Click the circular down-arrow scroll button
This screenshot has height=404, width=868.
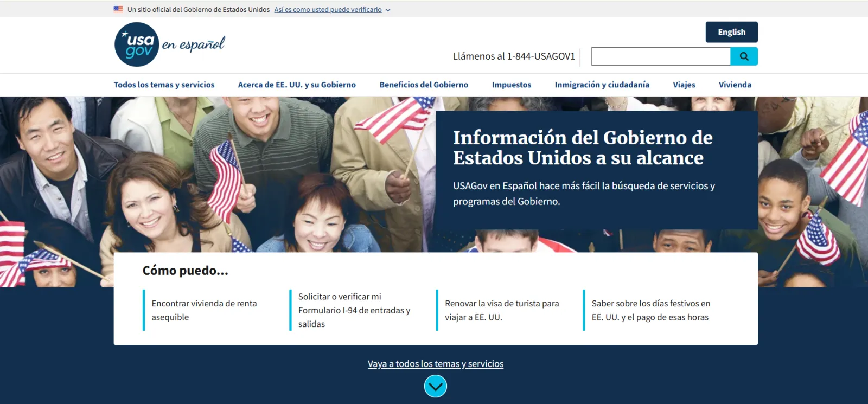click(435, 387)
